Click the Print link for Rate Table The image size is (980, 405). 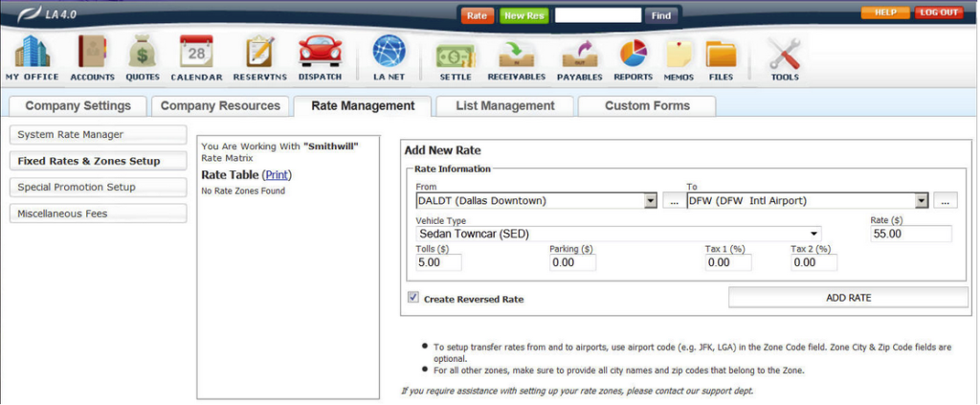276,175
